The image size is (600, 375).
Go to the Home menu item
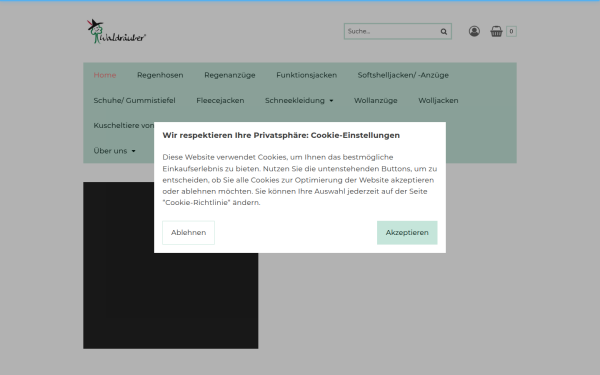[x=105, y=75]
